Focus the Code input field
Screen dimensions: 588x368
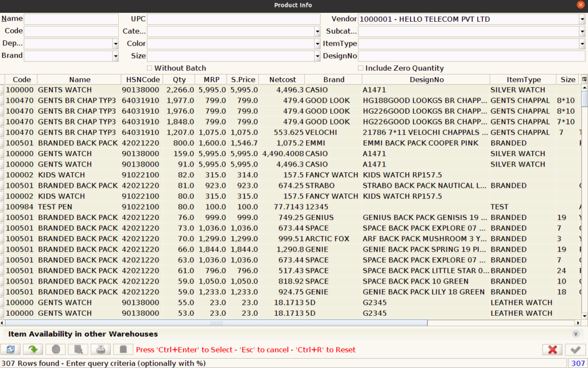coord(71,32)
